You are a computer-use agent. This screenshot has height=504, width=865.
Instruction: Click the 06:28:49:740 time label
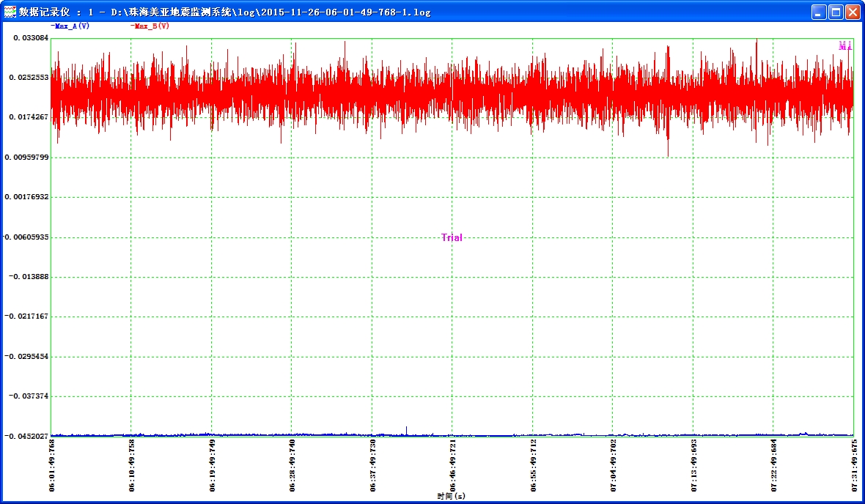pos(292,465)
